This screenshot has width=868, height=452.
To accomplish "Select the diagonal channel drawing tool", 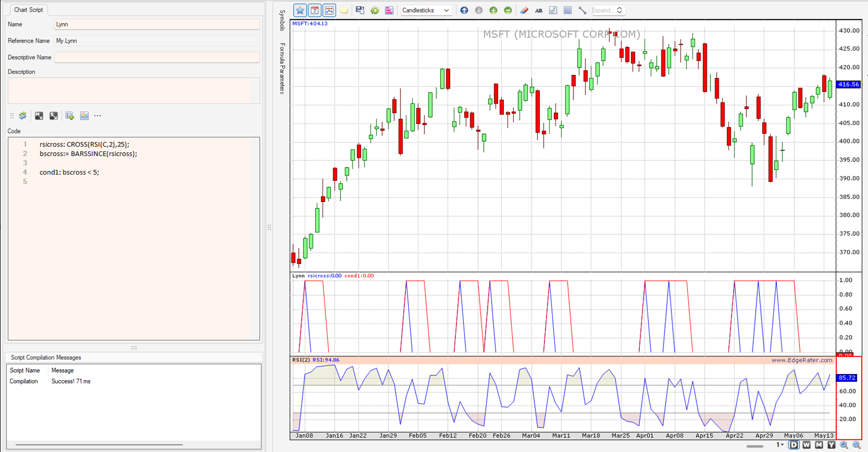I will [x=553, y=10].
